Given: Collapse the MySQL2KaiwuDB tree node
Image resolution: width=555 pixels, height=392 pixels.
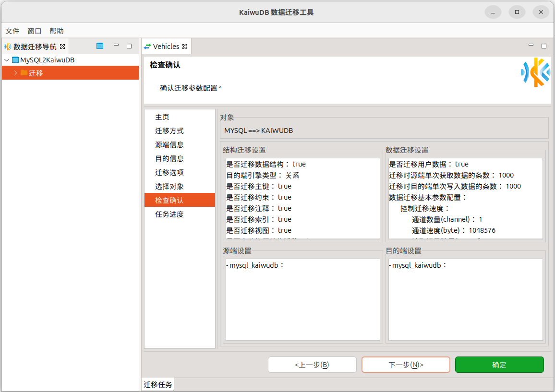Looking at the screenshot, I should pos(7,60).
